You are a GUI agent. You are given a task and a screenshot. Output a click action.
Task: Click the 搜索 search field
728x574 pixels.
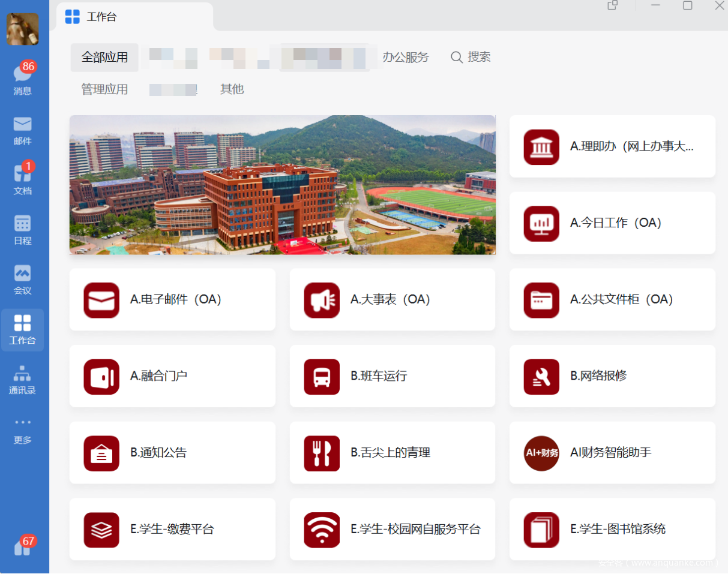471,57
